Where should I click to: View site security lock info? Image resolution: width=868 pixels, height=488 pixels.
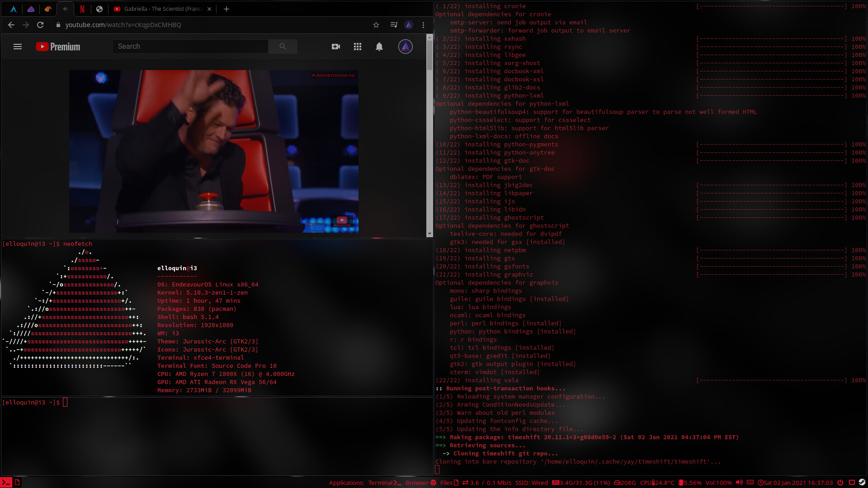click(x=58, y=25)
